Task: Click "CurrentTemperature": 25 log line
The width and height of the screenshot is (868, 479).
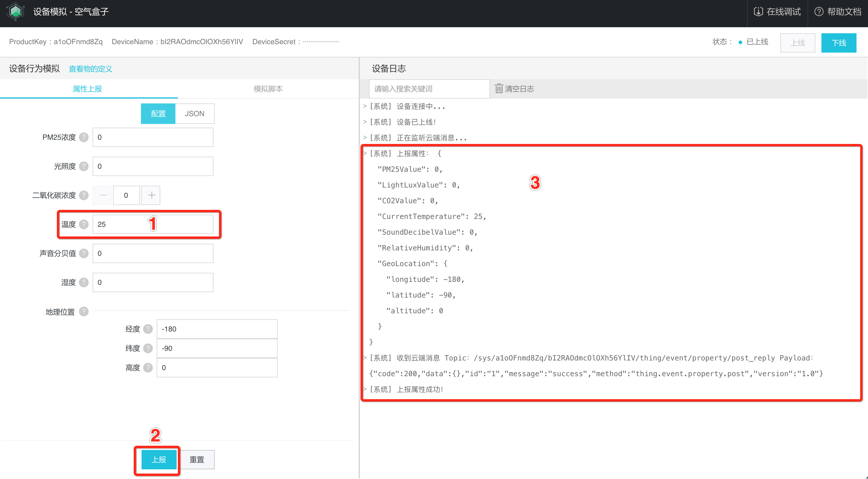Action: 432,216
